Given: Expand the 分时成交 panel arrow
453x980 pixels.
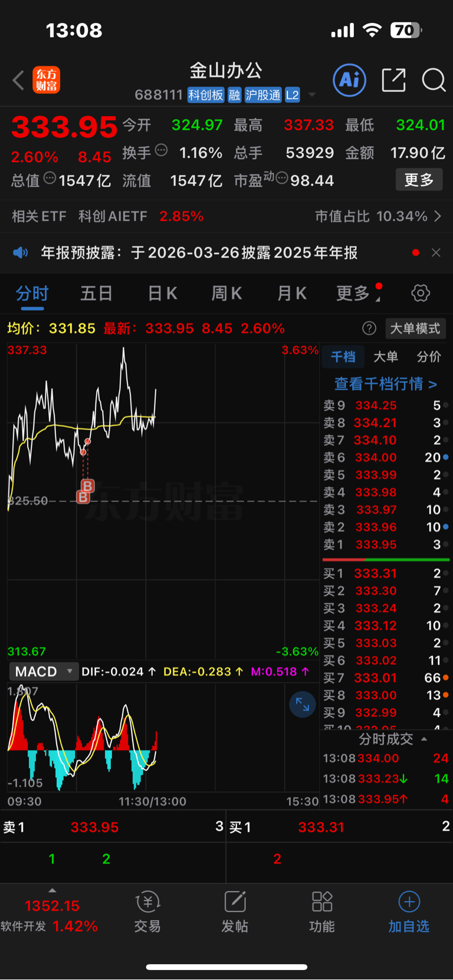Looking at the screenshot, I should (x=424, y=739).
